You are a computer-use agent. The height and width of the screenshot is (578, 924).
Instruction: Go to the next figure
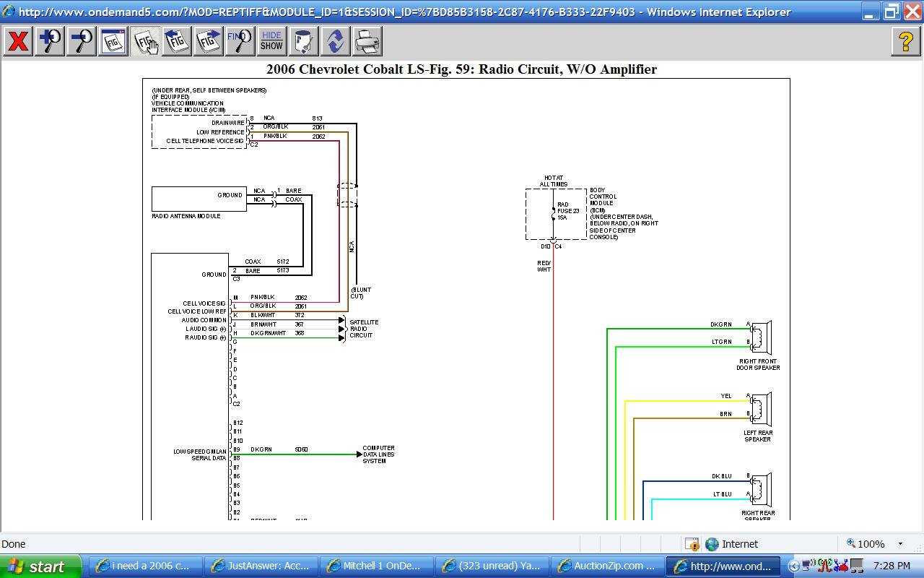(x=208, y=41)
